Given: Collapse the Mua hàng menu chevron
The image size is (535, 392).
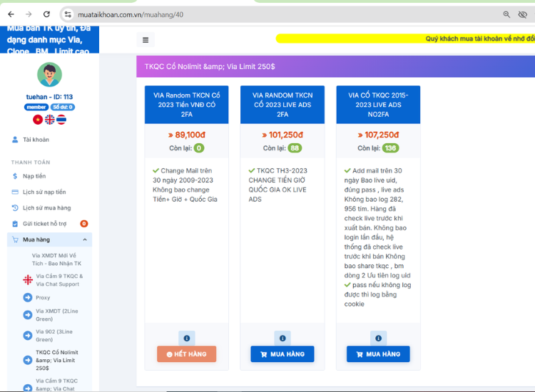Looking at the screenshot, I should [x=85, y=239].
